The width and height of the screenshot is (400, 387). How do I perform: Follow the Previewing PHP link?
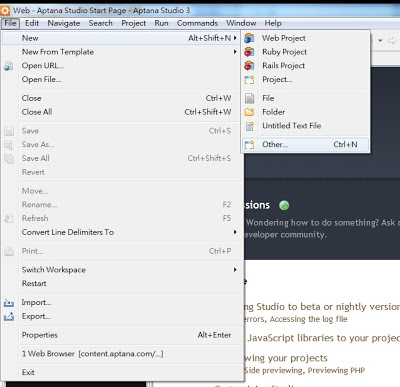point(336,370)
